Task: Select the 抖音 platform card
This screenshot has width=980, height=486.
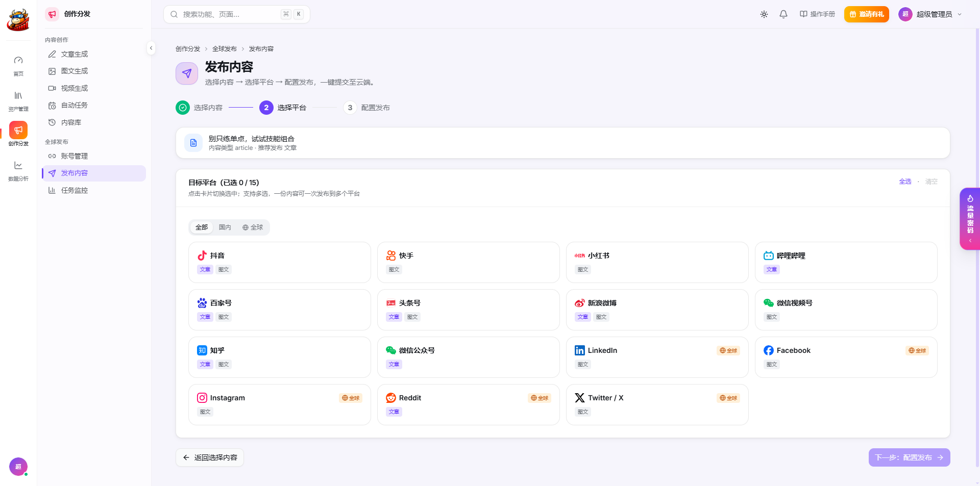Action: (280, 262)
